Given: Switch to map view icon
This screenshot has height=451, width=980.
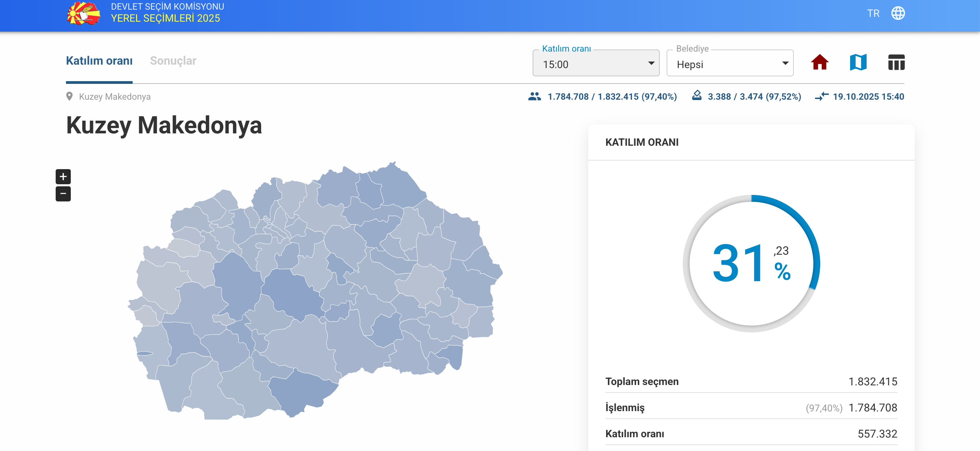Looking at the screenshot, I should point(858,63).
